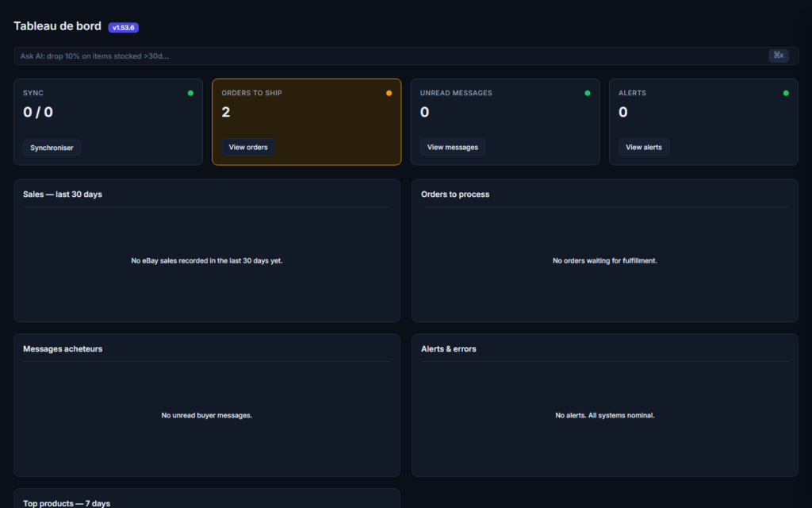The height and width of the screenshot is (508, 812).
Task: Focus the Ask AI input field
Action: tap(406, 56)
